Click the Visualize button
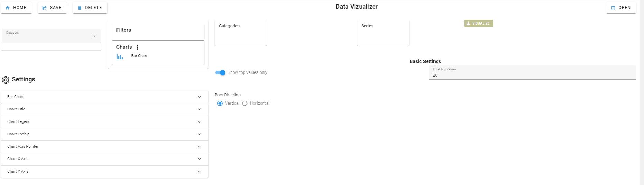This screenshot has height=185, width=644. 478,23
